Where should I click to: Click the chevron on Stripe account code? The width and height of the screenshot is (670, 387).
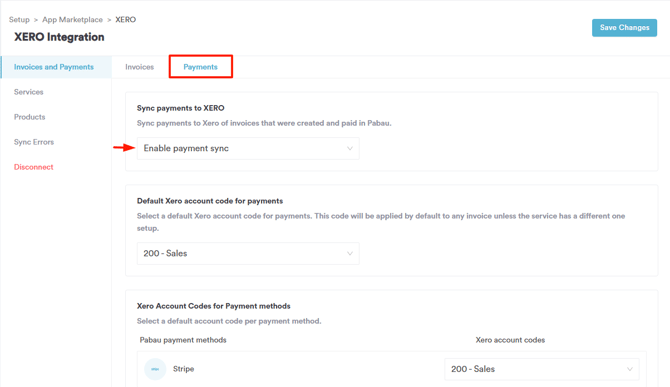tap(629, 369)
